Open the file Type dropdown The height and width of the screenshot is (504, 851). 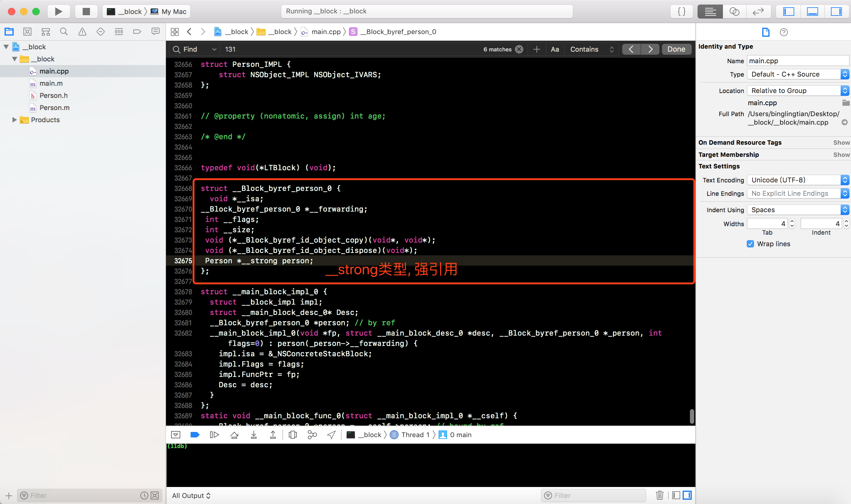click(x=798, y=74)
